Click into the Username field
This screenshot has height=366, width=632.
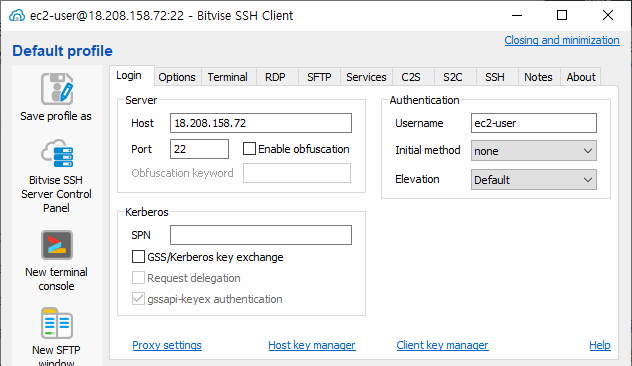pos(534,123)
